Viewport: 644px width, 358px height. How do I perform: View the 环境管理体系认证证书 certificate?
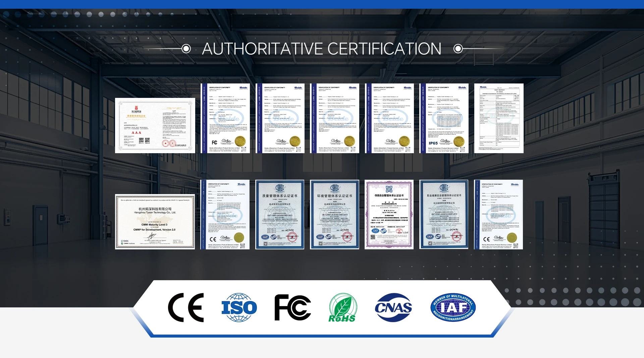(x=335, y=215)
